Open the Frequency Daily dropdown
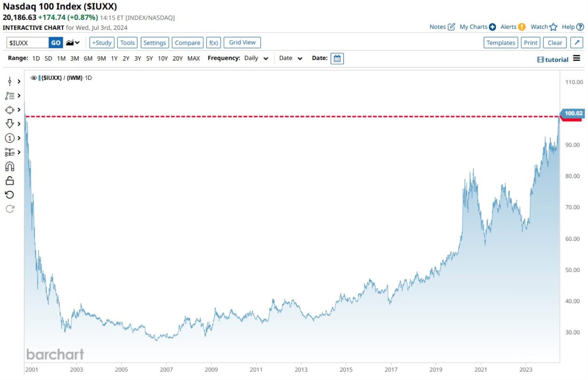588x380 pixels. click(256, 58)
